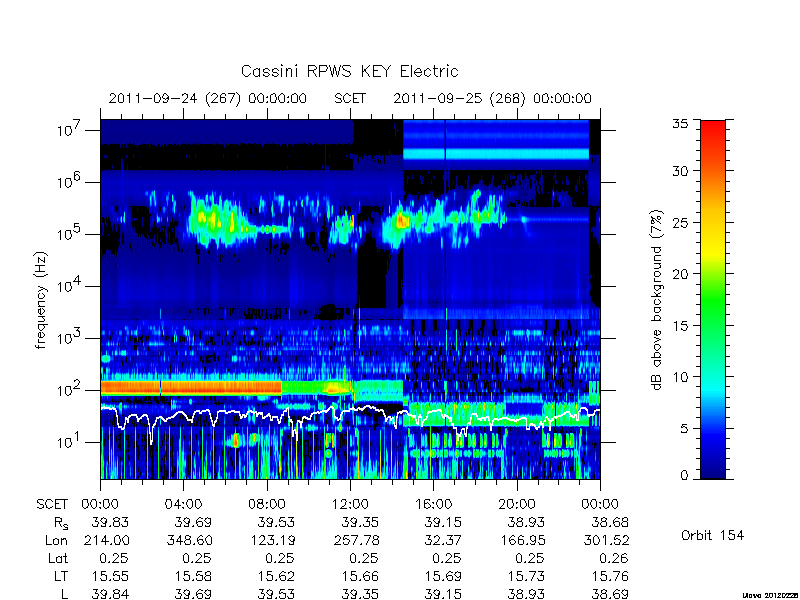This screenshot has width=800, height=600.
Task: Click the colorbar value 30
Action: 680,171
